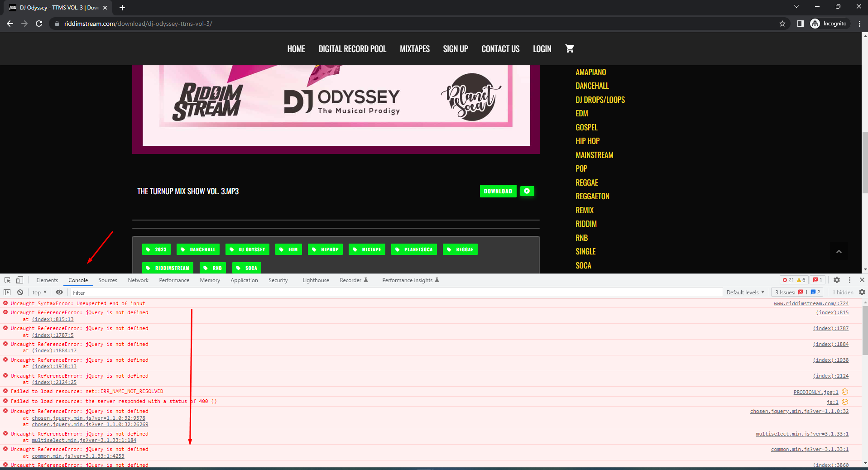Open DIGITAL RECORD POOL menu item
Viewport: 868px width, 470px height.
pyautogui.click(x=352, y=49)
